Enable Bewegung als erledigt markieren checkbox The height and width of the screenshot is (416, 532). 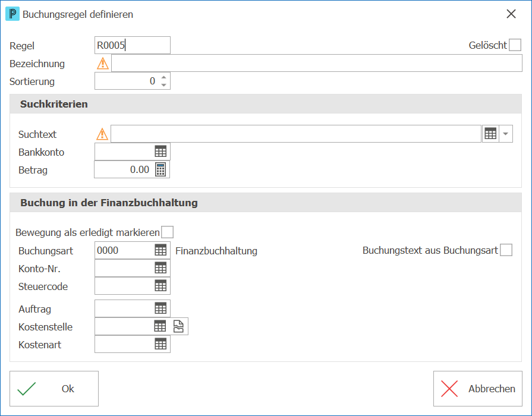167,232
